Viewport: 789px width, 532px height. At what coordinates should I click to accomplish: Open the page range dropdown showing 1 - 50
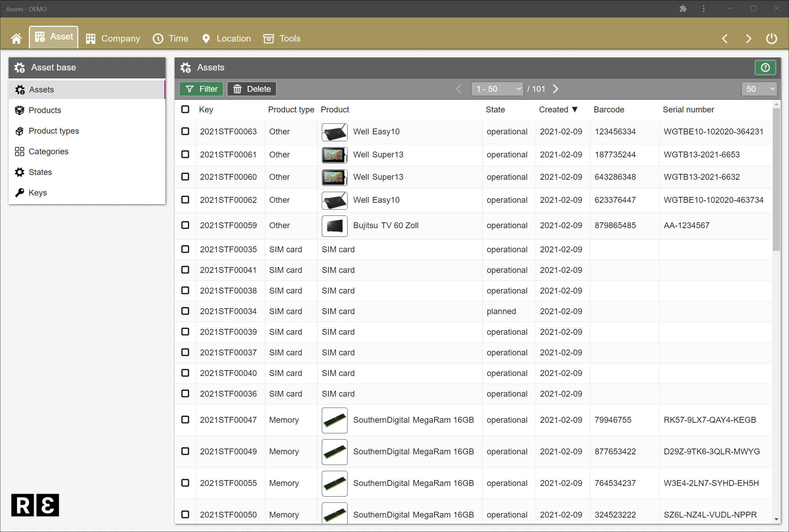coord(497,89)
